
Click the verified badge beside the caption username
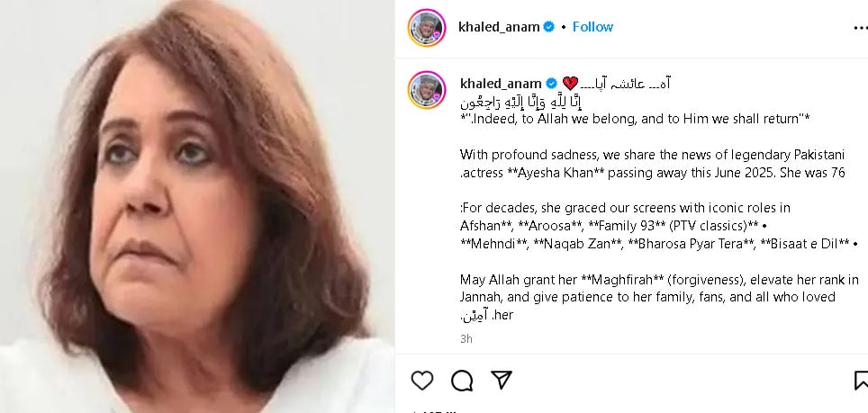click(x=552, y=84)
